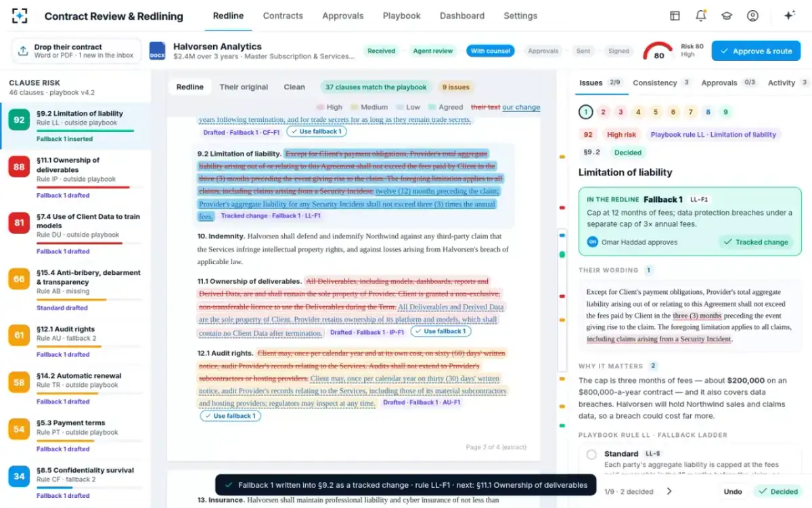Click the 58 risk badge for §14.2
Screen dimensions: 812x508
pos(19,382)
